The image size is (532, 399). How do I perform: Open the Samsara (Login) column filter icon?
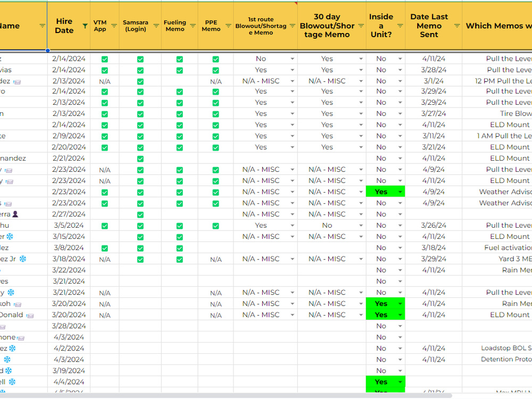click(x=156, y=26)
